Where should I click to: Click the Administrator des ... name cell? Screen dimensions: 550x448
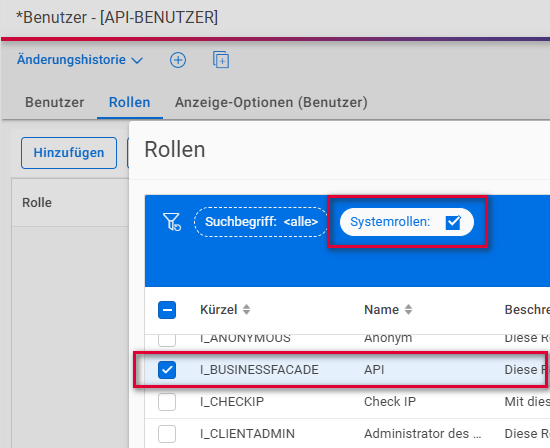tap(423, 434)
